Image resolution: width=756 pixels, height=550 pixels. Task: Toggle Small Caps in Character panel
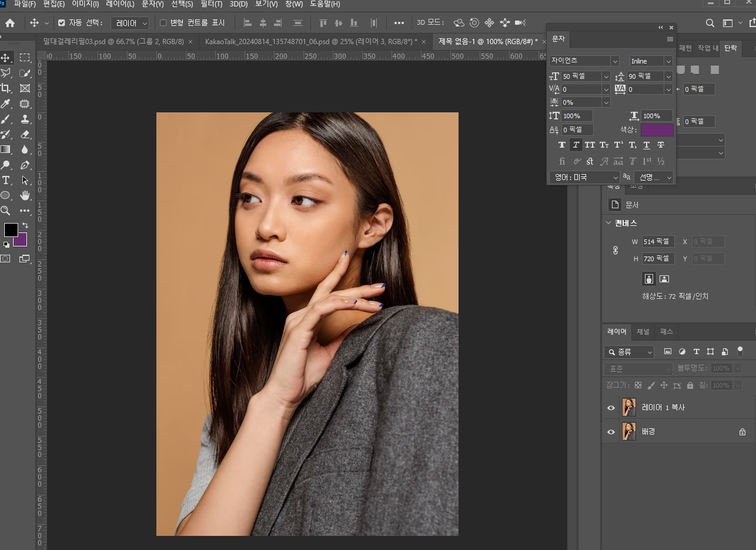[x=604, y=145]
